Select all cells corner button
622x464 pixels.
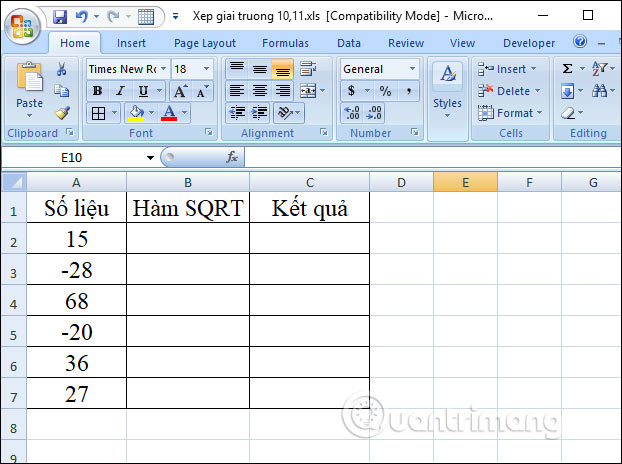[x=14, y=182]
